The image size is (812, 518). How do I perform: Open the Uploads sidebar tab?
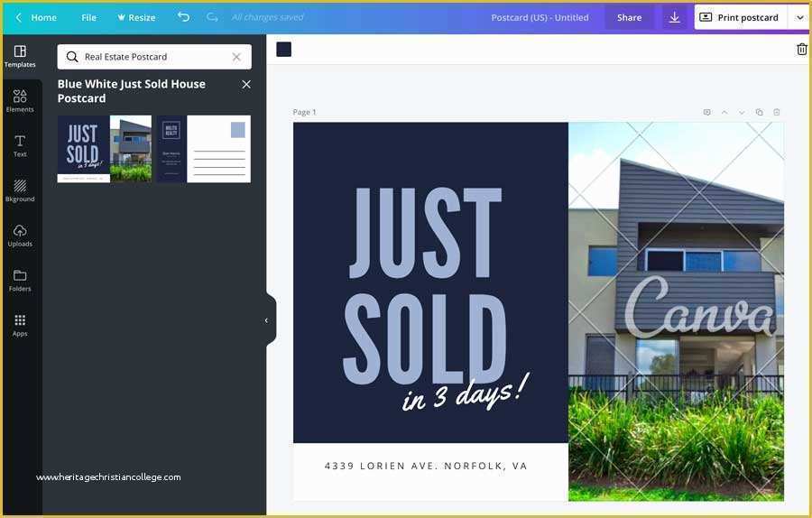(20, 236)
